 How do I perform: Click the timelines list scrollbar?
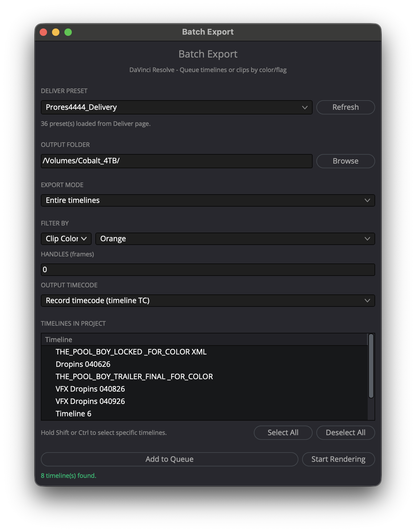(371, 366)
